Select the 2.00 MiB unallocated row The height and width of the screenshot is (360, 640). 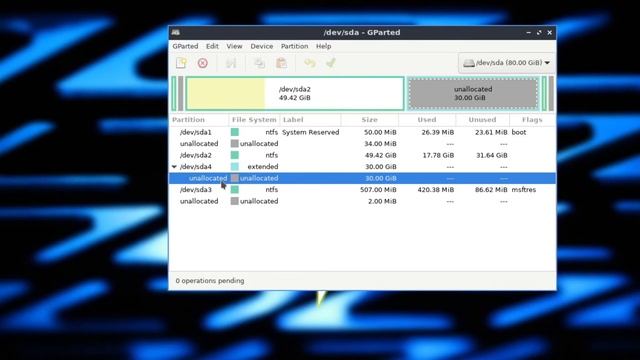pos(362,201)
